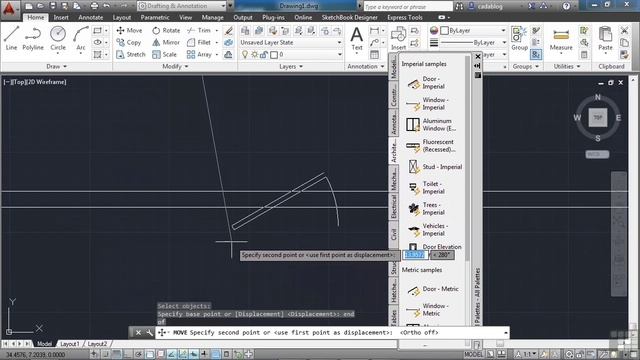Open Unsaved Layer State dropdown

click(291, 42)
